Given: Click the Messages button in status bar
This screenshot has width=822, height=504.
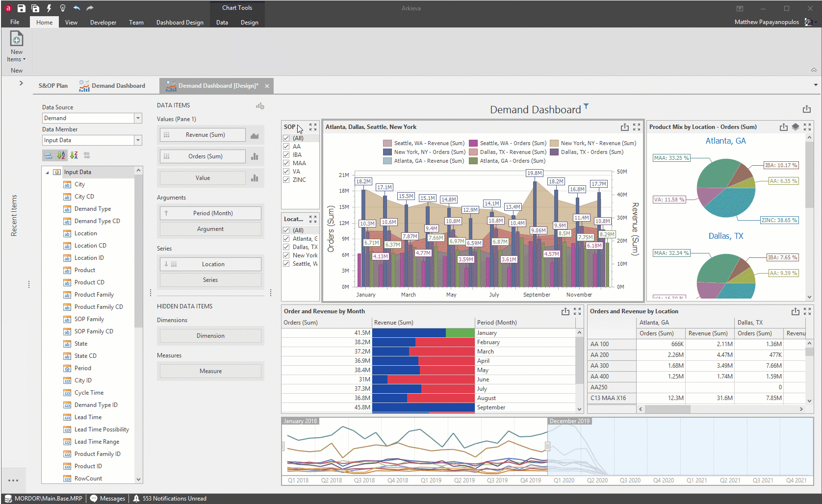Looking at the screenshot, I should coord(107,499).
